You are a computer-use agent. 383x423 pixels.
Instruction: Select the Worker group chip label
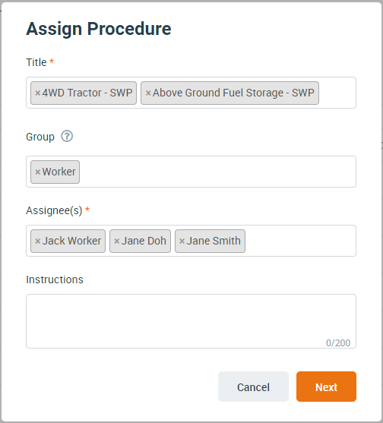(x=59, y=172)
